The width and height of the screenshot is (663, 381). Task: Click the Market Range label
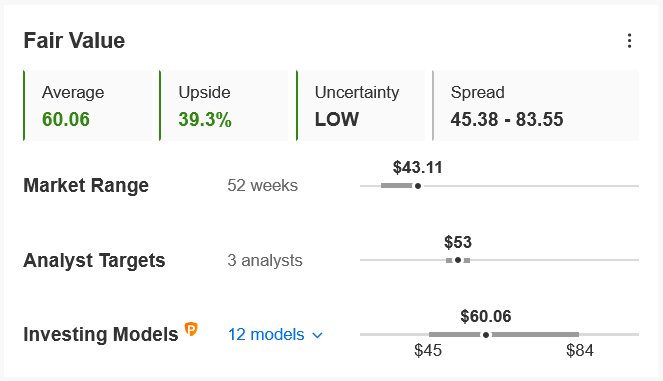(x=86, y=185)
